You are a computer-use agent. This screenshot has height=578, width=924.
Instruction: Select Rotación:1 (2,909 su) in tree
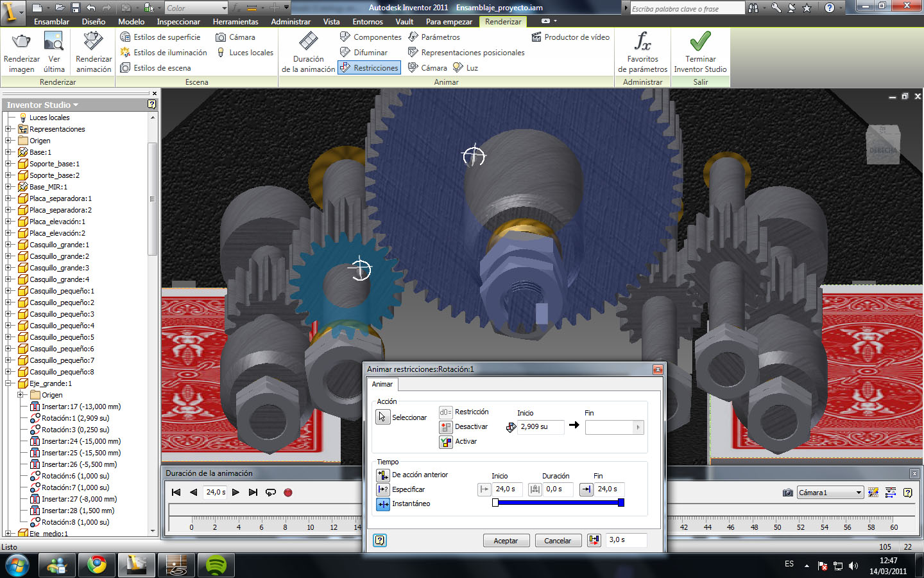(75, 418)
